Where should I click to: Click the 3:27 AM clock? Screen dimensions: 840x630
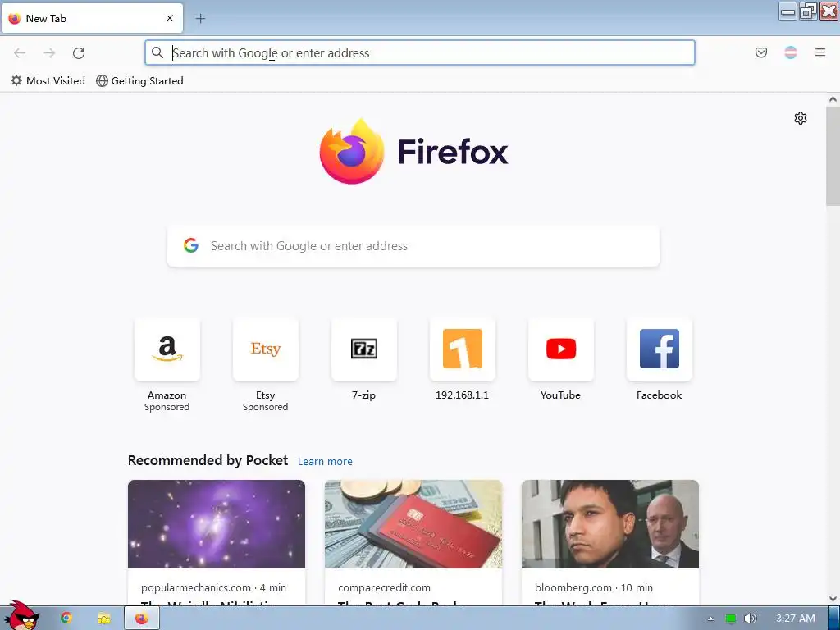(796, 619)
